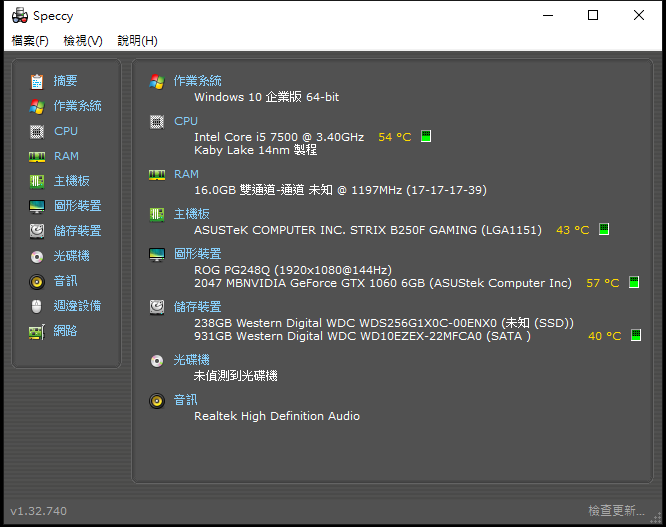This screenshot has height=527, width=666.
Task: Click the board icon beside 主機板 heading
Action: coord(157,214)
